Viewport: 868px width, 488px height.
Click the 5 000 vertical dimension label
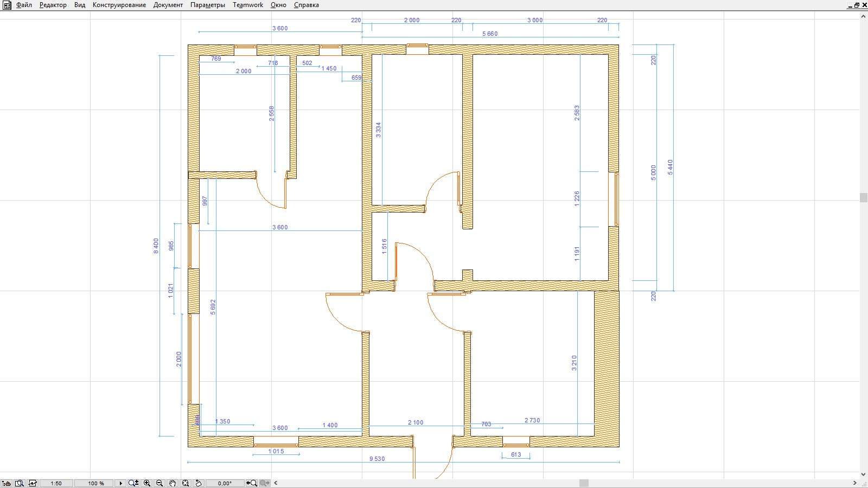(x=654, y=173)
